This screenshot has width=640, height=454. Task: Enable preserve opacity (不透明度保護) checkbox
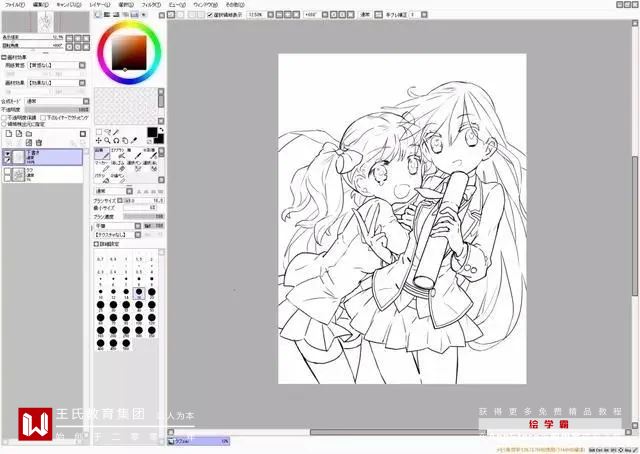[x=4, y=118]
